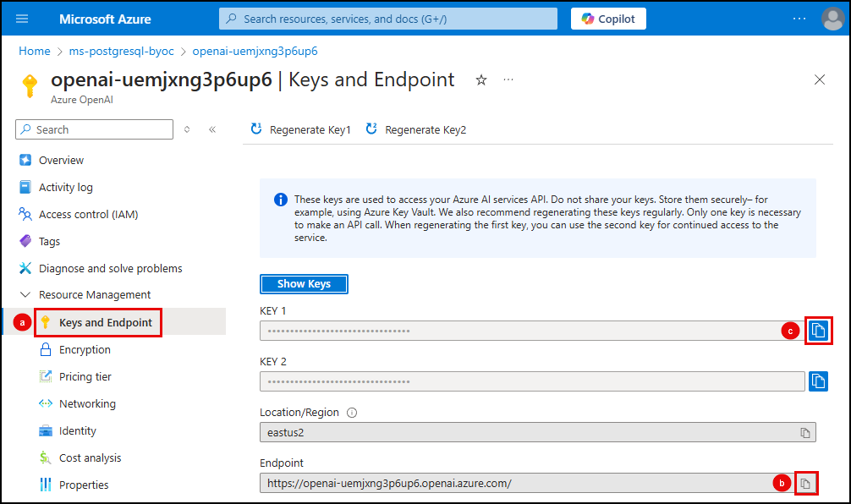Click Regenerate Key2
The width and height of the screenshot is (851, 504).
click(x=415, y=129)
